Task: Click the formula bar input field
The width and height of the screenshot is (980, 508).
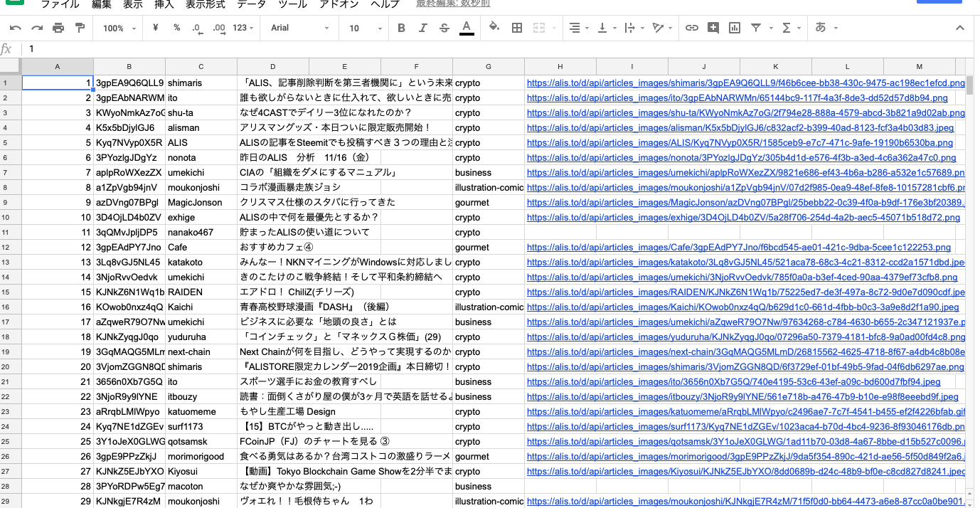Action: (427, 49)
